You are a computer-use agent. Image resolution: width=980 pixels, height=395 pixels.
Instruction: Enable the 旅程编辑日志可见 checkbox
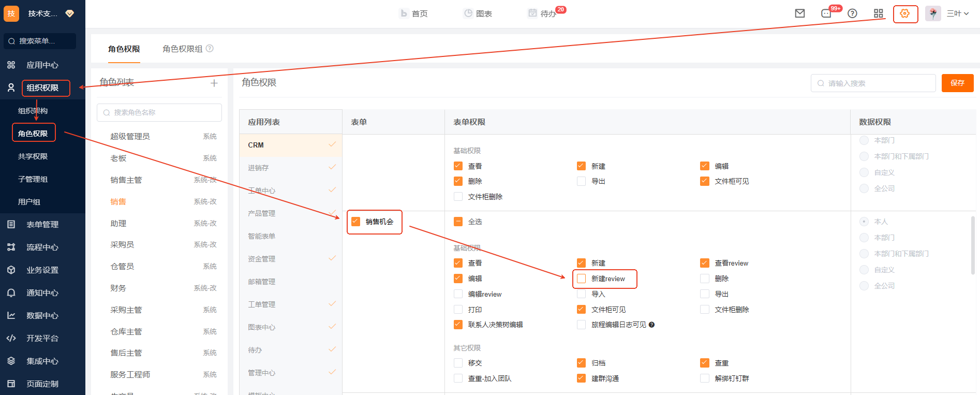coord(582,325)
